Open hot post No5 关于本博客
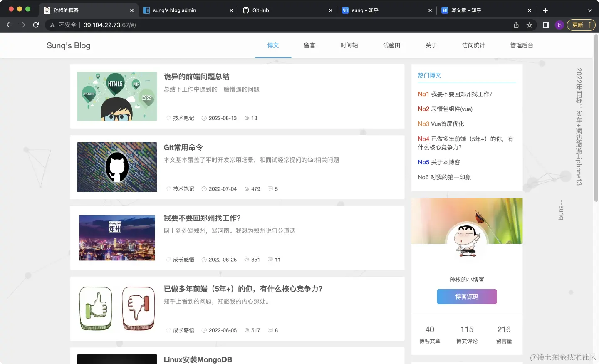 (x=439, y=162)
